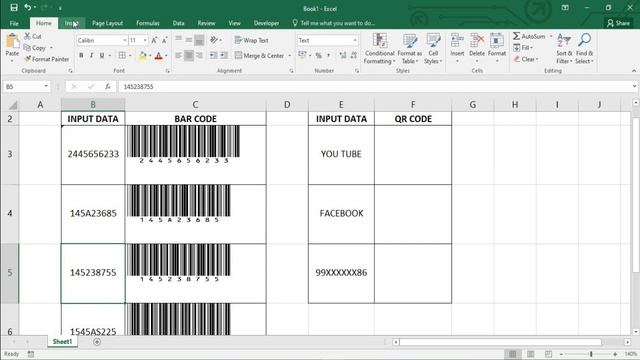Cut the selection with the scissors icon

pos(27,36)
